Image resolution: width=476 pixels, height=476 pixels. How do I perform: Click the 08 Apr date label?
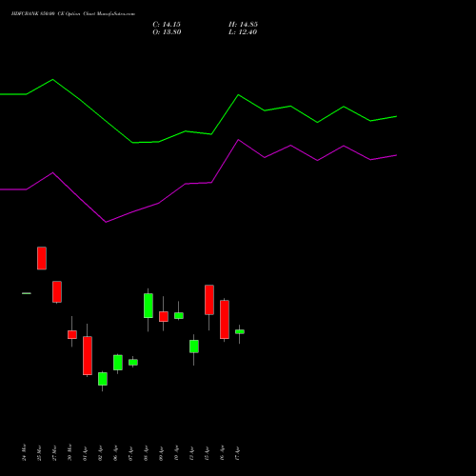pos(147,453)
